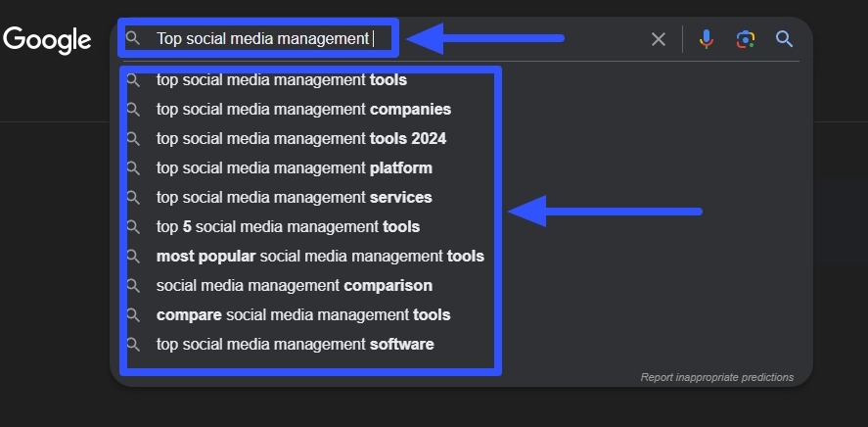Select 'top social media management tools' suggestion
Viewport: 868px width, 427px height.
tap(281, 80)
